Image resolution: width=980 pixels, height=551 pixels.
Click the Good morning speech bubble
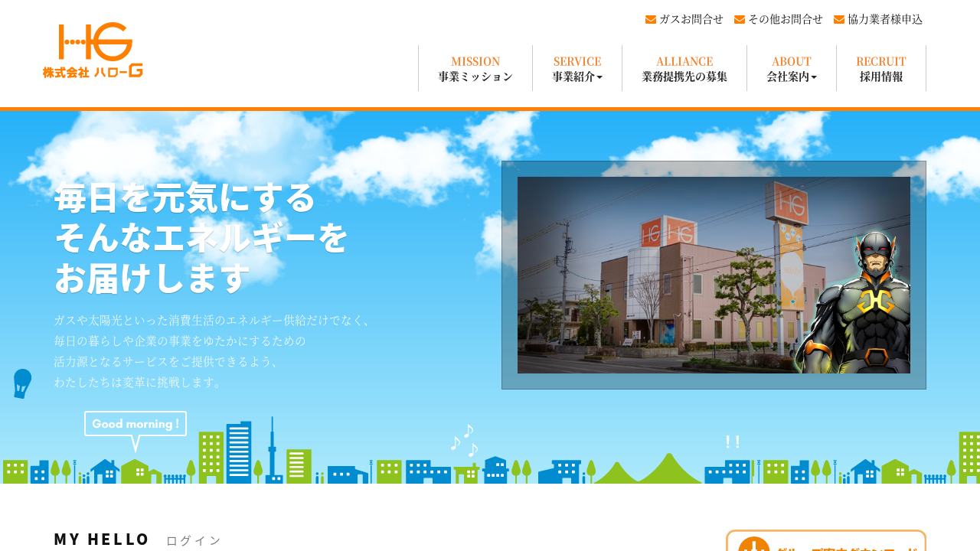[136, 424]
